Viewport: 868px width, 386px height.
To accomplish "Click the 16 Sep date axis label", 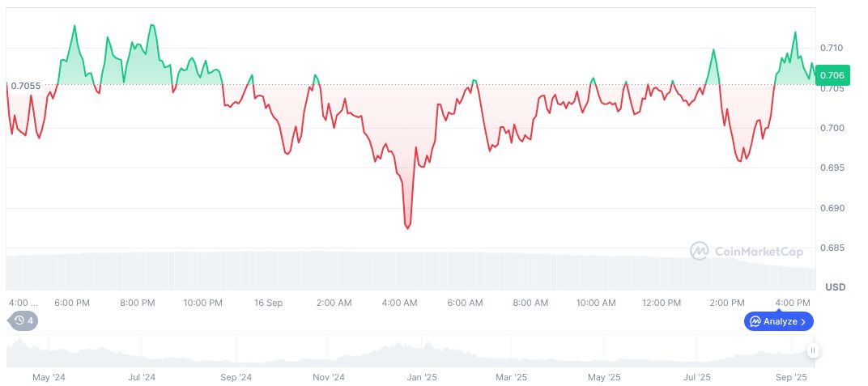I will 268,303.
